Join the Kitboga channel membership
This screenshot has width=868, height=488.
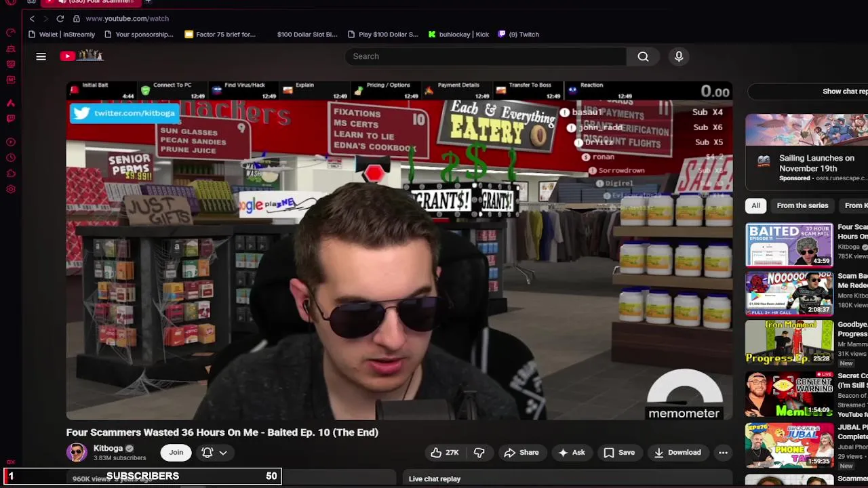pyautogui.click(x=176, y=453)
